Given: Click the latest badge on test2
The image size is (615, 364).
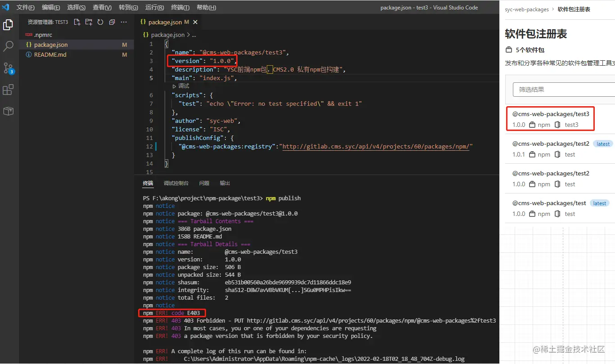Looking at the screenshot, I should [603, 144].
